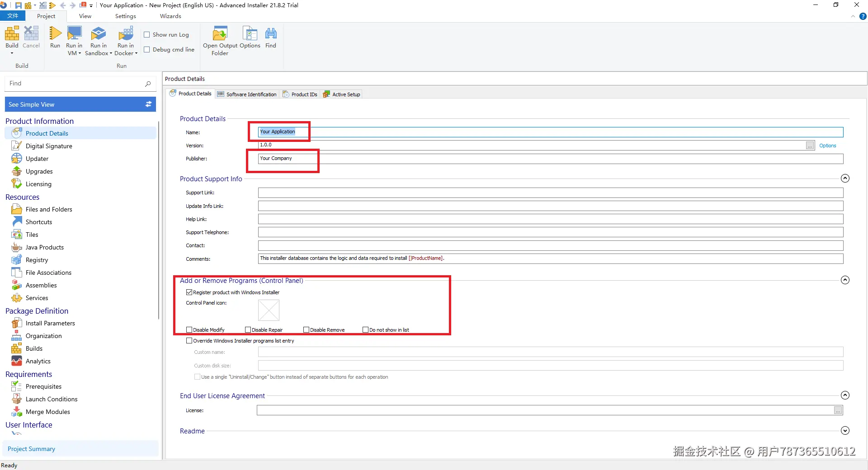Click the version Options link

click(828, 146)
